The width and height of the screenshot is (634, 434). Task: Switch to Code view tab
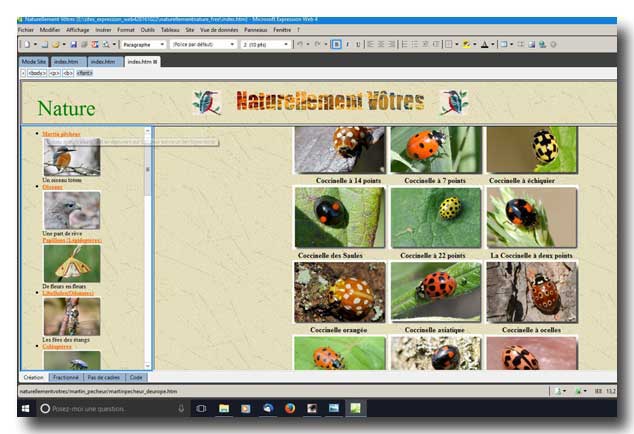[x=136, y=377]
